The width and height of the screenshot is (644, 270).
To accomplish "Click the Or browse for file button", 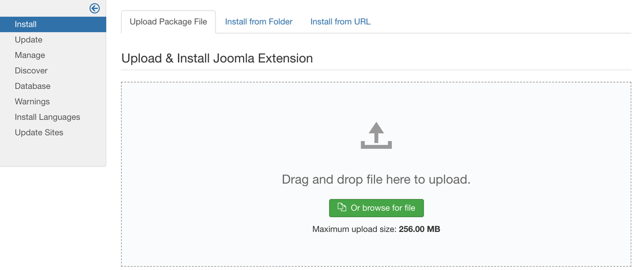I will (376, 208).
